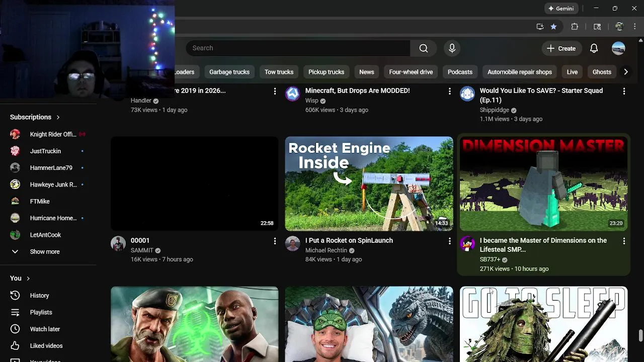
Task: Open Hawkeye Junk R... subscription
Action: click(48, 185)
